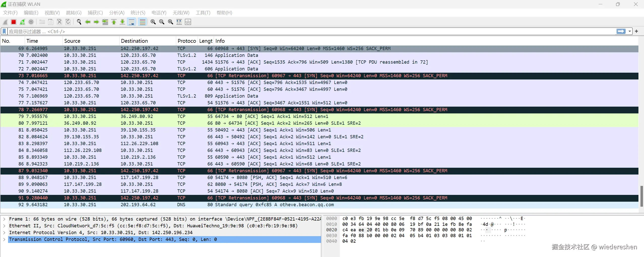The width and height of the screenshot is (644, 257).
Task: Select the Transmission Control Protocol details row
Action: point(165,239)
